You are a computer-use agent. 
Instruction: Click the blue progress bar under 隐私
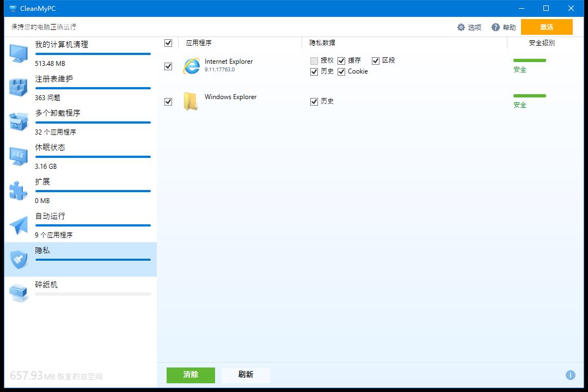coord(93,260)
